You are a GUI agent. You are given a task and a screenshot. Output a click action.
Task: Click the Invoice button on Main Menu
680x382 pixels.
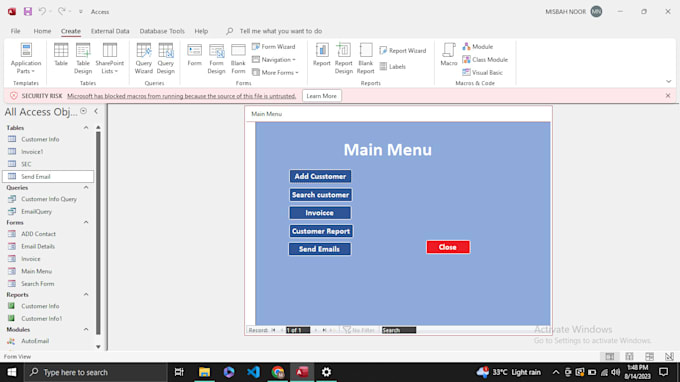(x=320, y=212)
